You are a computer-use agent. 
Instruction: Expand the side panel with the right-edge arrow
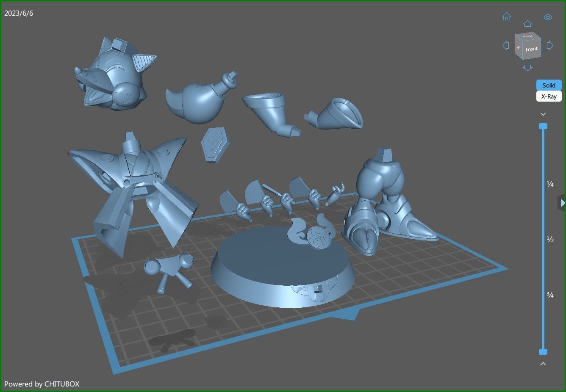click(x=562, y=203)
